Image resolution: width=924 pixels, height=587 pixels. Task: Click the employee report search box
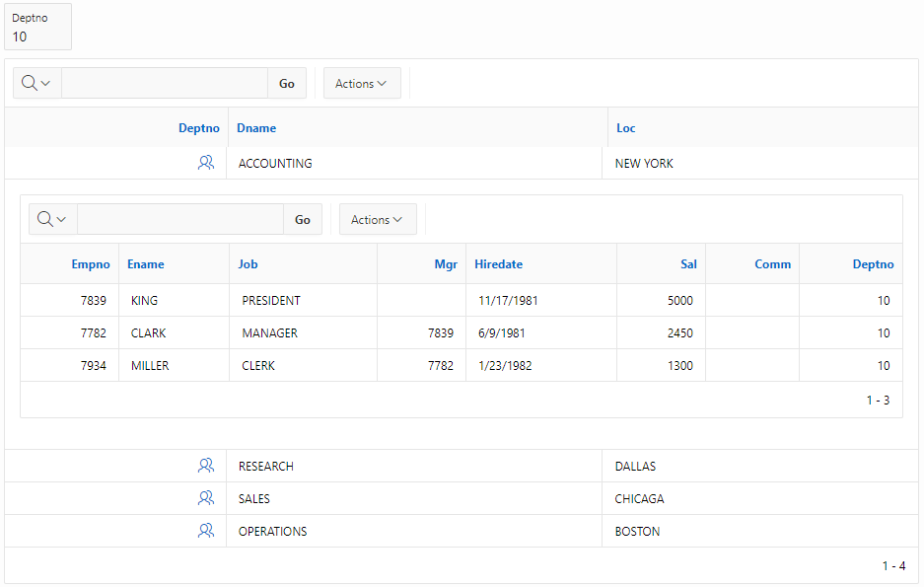click(x=178, y=219)
